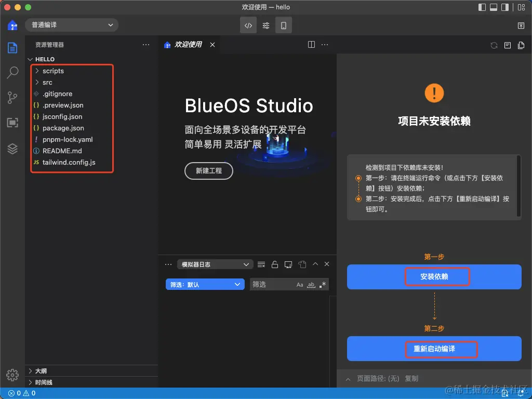Expand the src folder in the explorer
The height and width of the screenshot is (399, 532).
[x=47, y=82]
